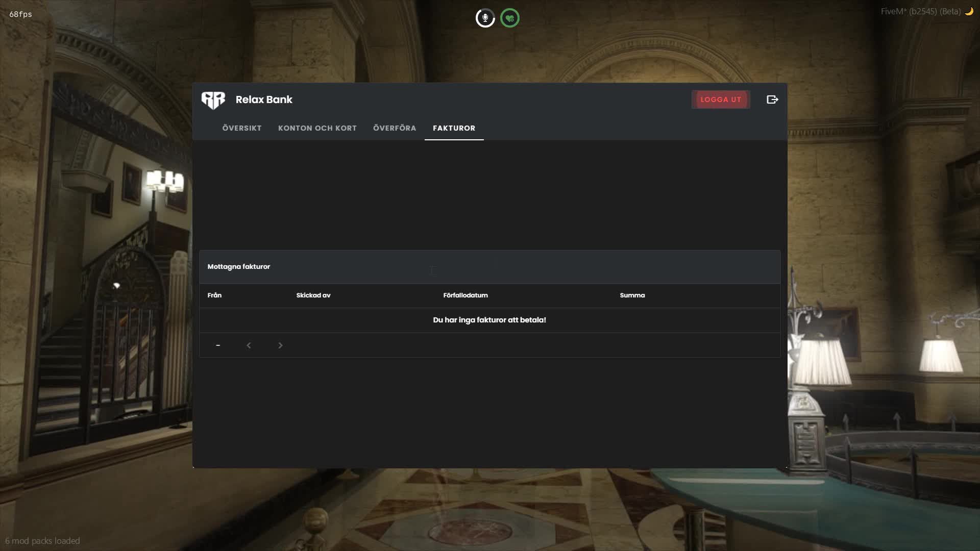Sort invoices by the Skickad av column header
Image resolution: width=980 pixels, height=551 pixels.
(x=313, y=295)
